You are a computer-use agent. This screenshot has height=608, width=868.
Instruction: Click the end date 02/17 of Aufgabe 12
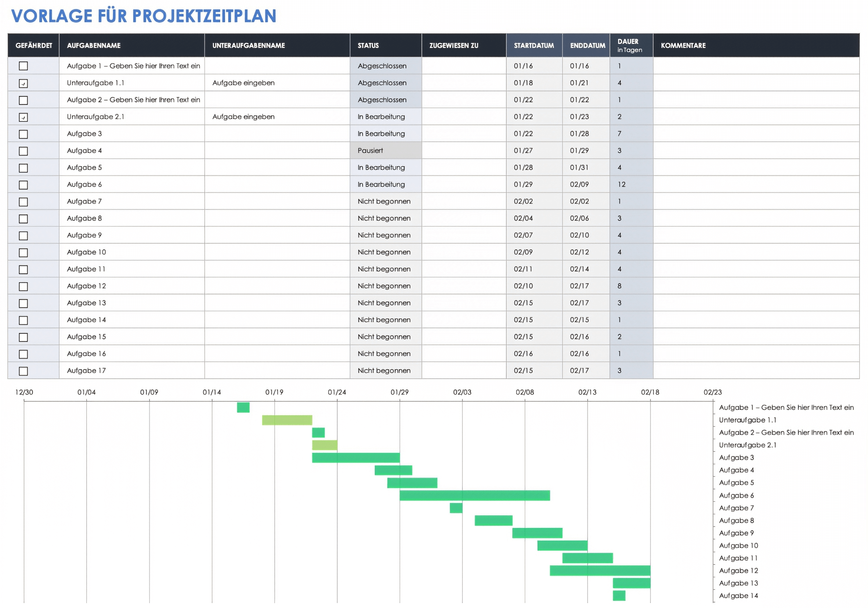(586, 286)
